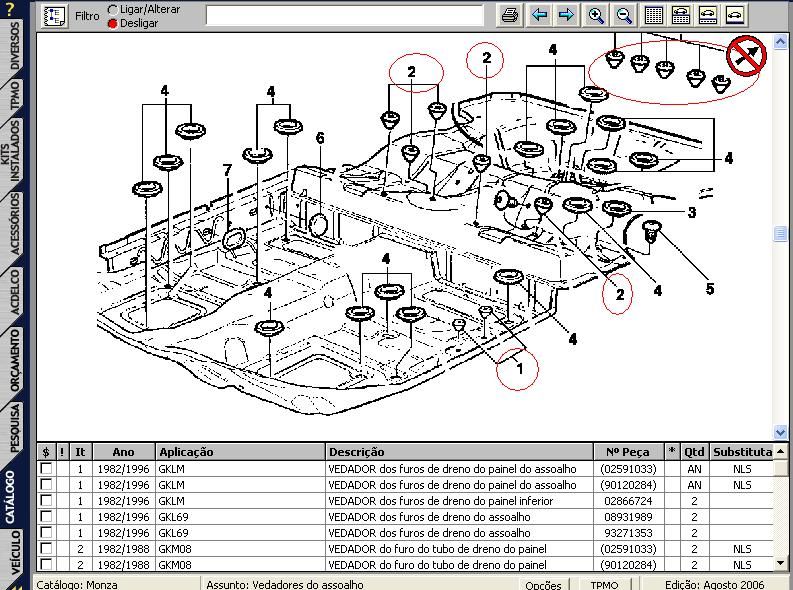Open the ORÇAMENTO side tab
The width and height of the screenshot is (793, 590).
(x=14, y=362)
